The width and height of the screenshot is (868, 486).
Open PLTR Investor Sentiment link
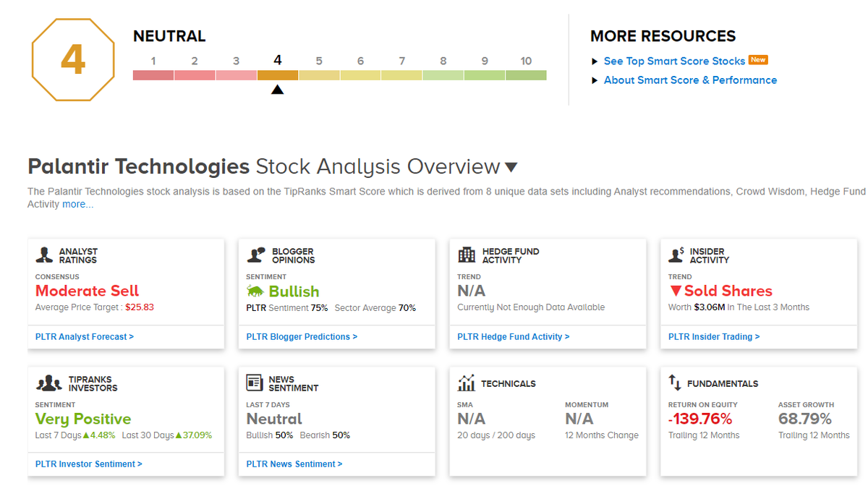pos(88,464)
